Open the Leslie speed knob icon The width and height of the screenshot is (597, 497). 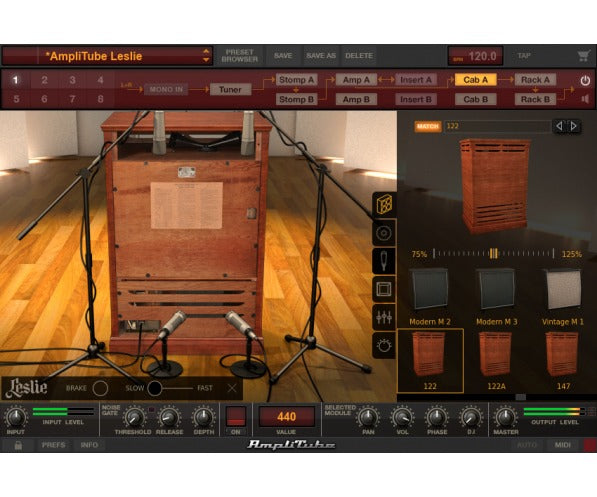pos(384,345)
